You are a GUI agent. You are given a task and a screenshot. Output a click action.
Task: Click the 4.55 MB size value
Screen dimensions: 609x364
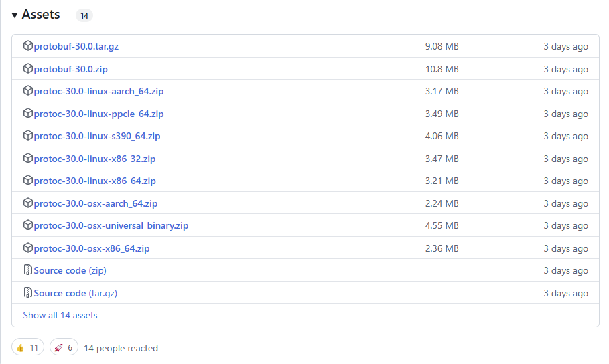(442, 225)
